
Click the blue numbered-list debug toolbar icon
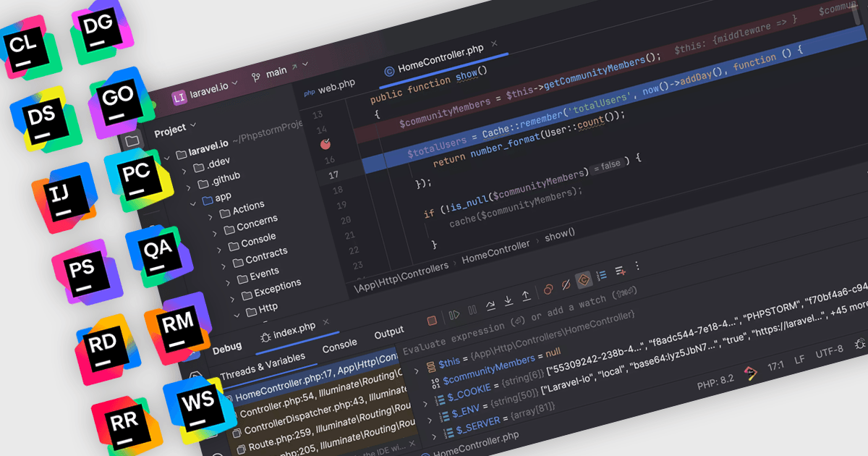tap(602, 275)
